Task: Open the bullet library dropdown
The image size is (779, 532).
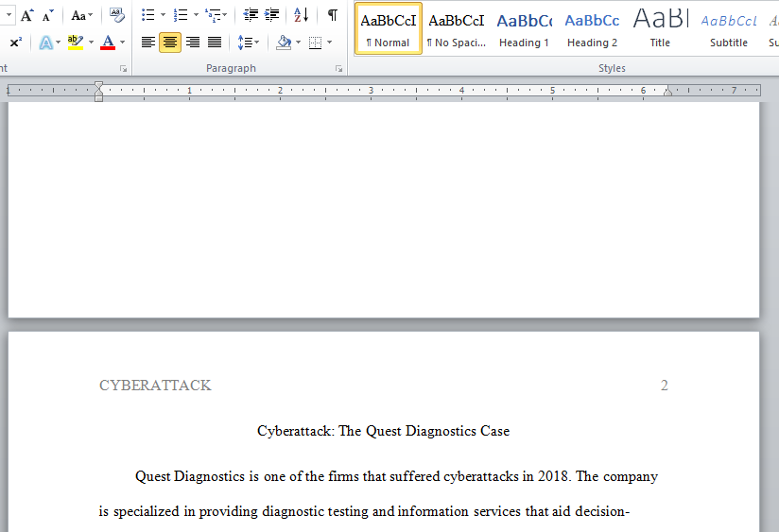Action: pos(163,15)
